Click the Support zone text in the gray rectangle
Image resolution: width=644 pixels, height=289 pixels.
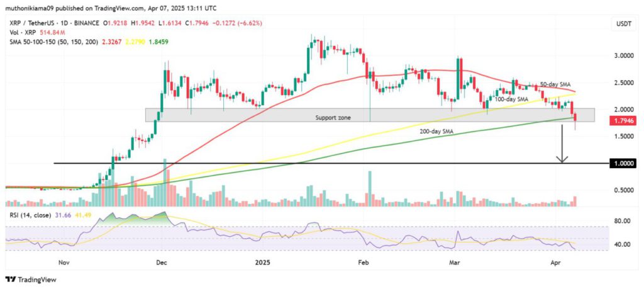[334, 118]
